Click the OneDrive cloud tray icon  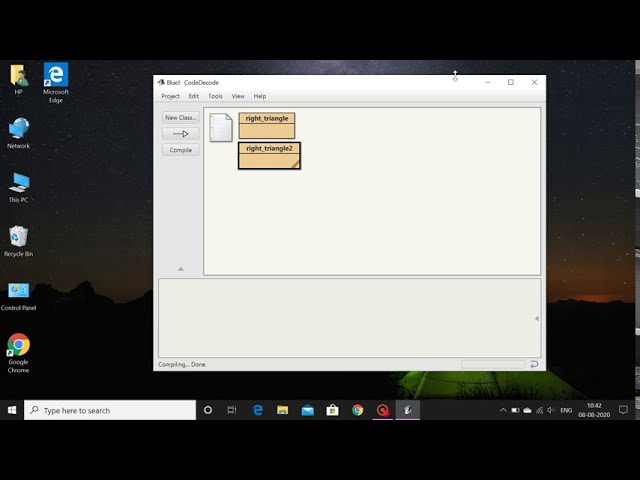coord(527,410)
